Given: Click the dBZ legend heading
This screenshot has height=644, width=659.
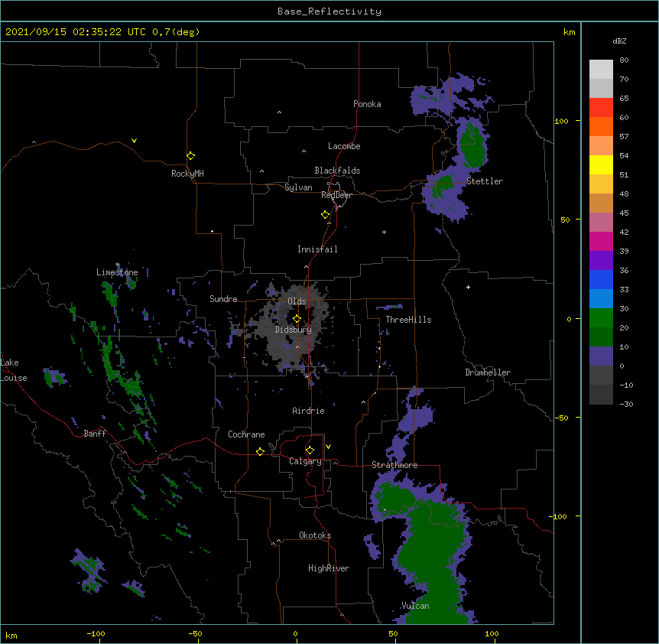Looking at the screenshot, I should pos(619,41).
